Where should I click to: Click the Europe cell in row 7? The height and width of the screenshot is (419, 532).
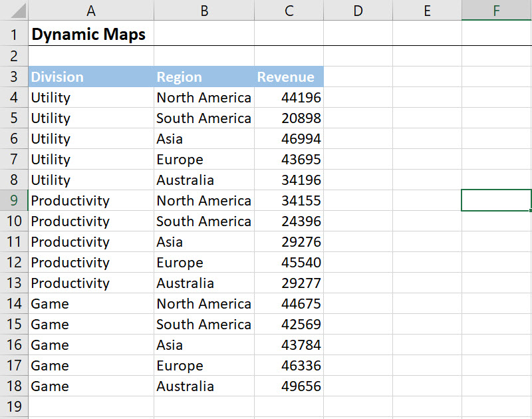pos(180,160)
